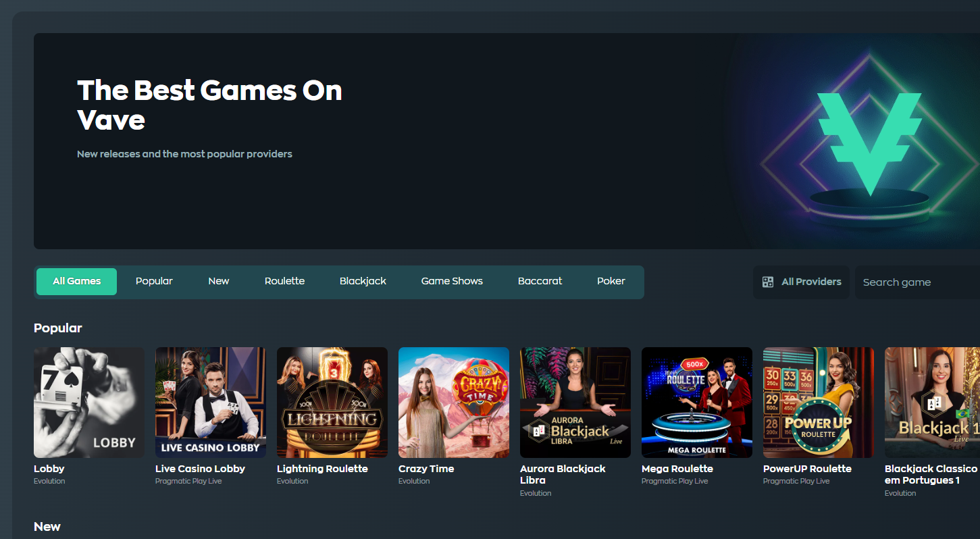Open Live Casino Lobby by Pragmatic Play
This screenshot has width=980, height=539.
210,402
